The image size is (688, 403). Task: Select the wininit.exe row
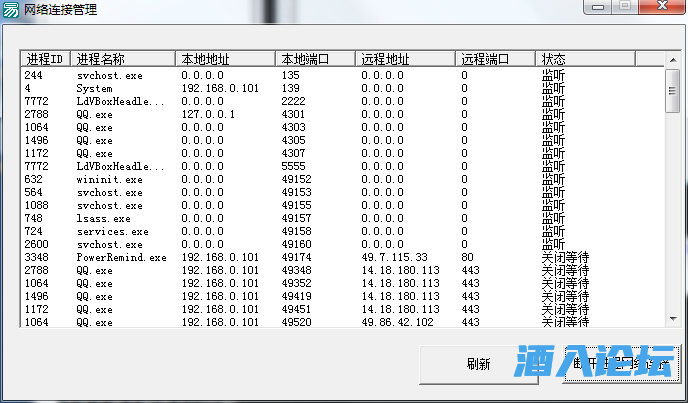342,179
